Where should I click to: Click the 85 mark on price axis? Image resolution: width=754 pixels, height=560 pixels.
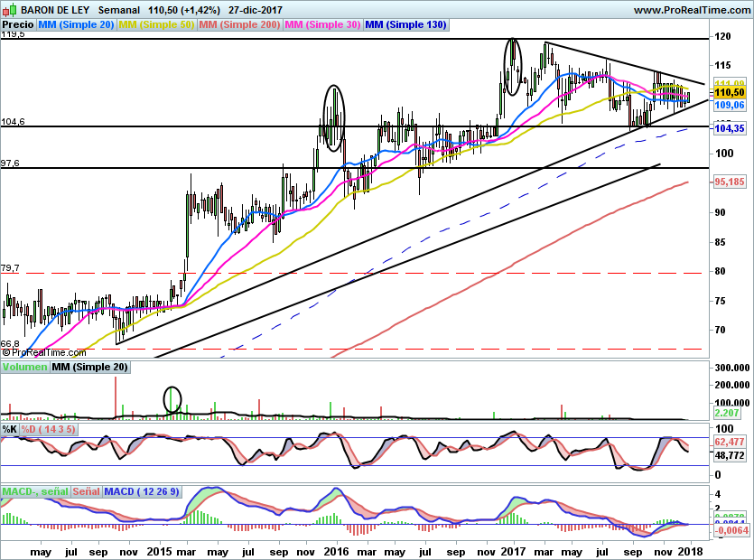click(720, 242)
